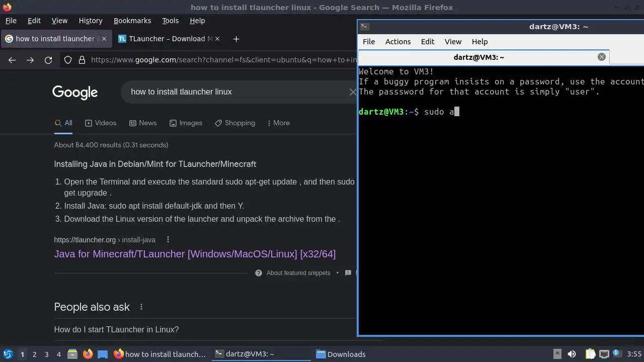
Task: Open Firefox Edit menu
Action: (34, 21)
